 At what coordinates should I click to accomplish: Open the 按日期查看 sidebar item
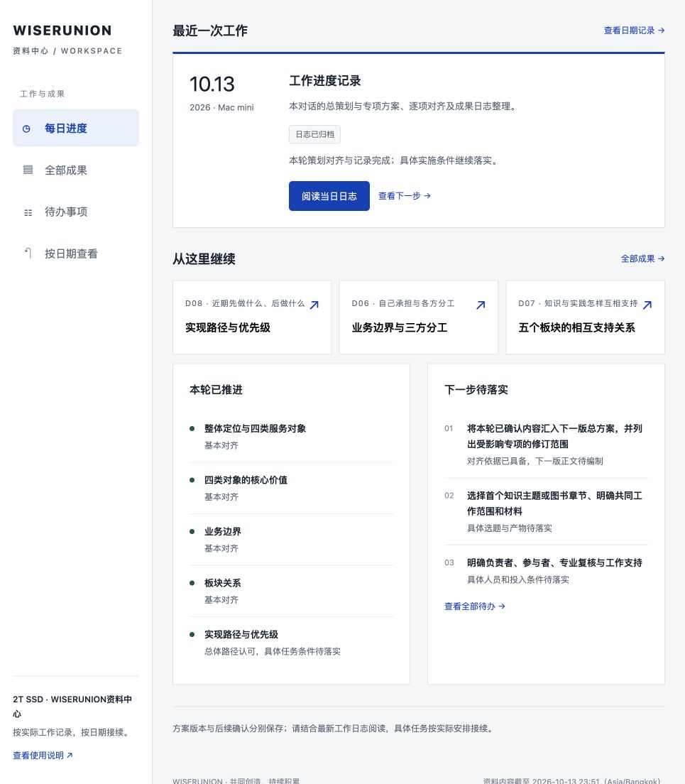click(76, 254)
